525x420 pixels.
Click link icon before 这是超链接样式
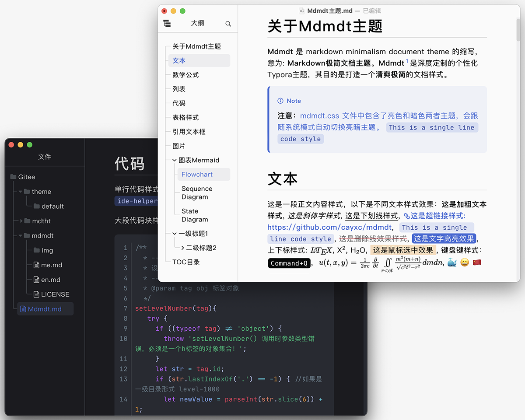tap(406, 216)
